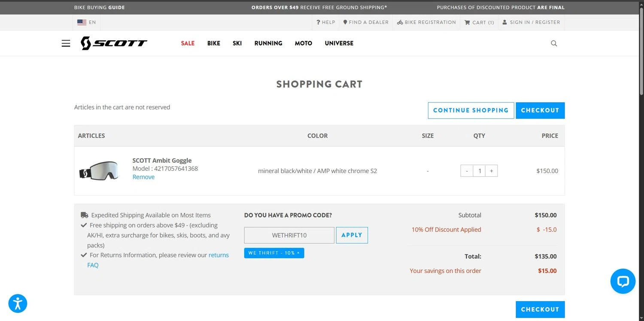Open the hamburger menu icon
644x321 pixels.
[x=66, y=43]
